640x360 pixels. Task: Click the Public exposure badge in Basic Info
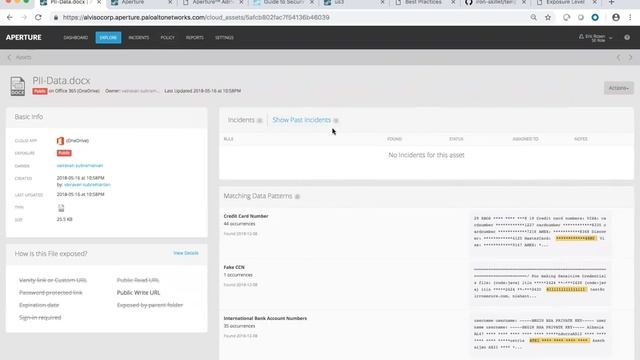(64, 153)
